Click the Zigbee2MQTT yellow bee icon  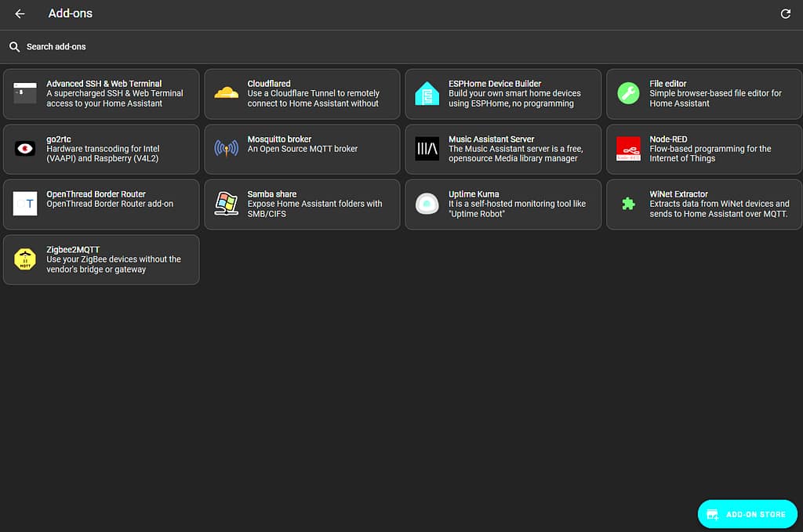pos(25,259)
